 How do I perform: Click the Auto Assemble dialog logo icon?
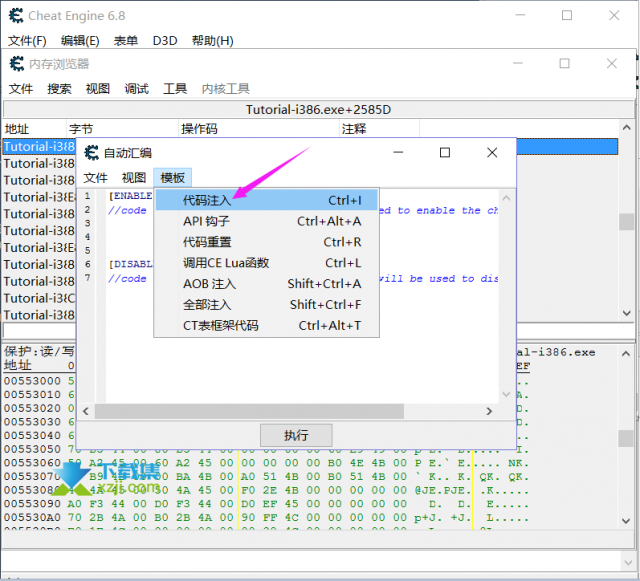click(92, 153)
